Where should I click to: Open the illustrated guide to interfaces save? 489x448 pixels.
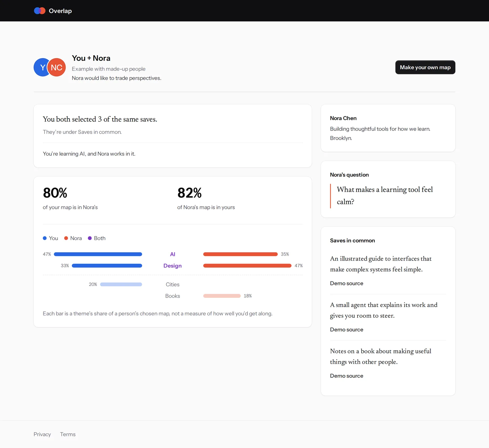click(381, 264)
